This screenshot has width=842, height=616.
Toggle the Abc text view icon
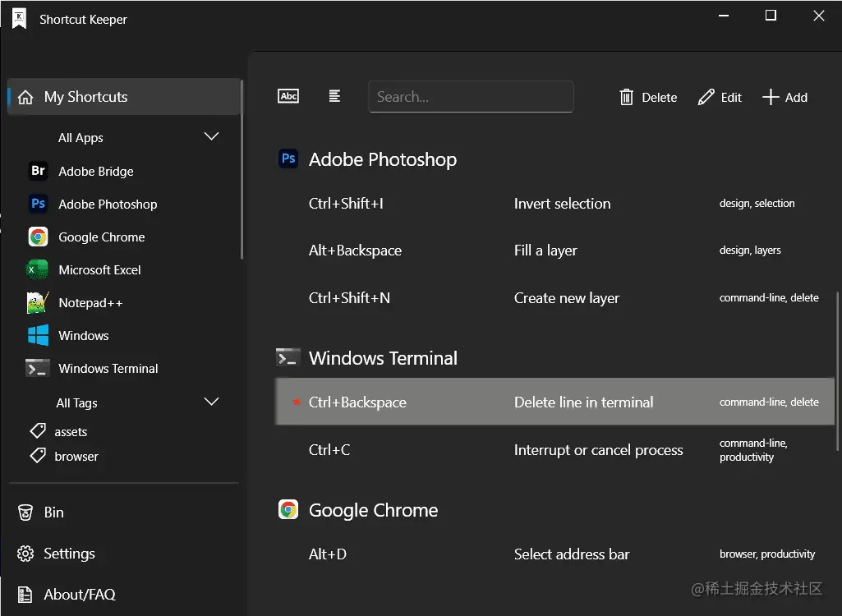[x=288, y=96]
